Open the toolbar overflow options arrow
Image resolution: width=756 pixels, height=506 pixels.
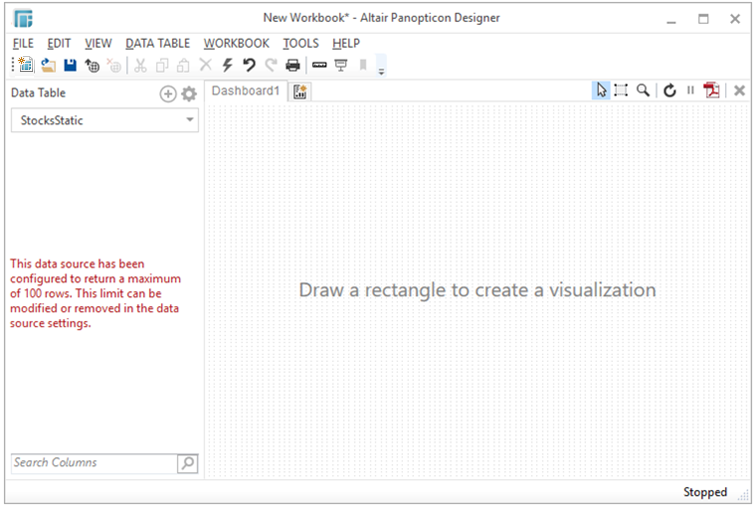(381, 68)
